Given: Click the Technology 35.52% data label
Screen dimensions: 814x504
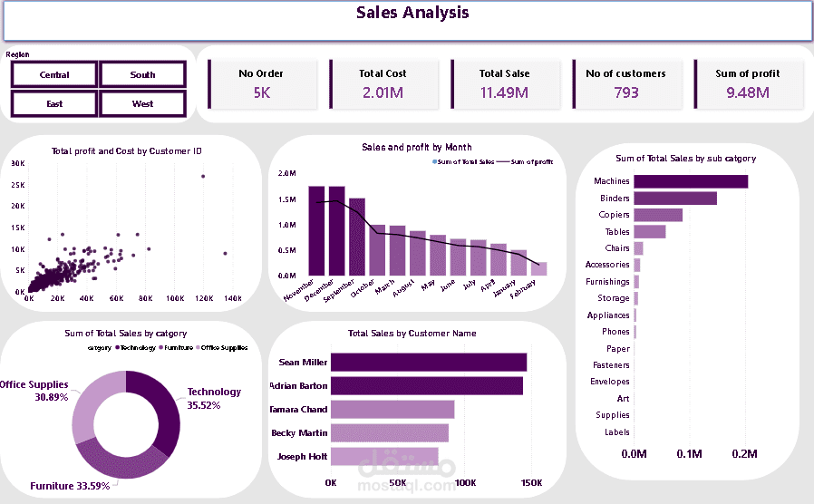Looking at the screenshot, I should (214, 398).
